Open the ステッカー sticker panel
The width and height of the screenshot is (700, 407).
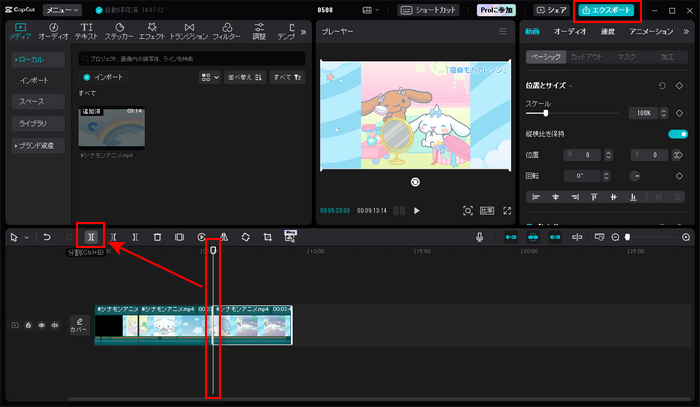tap(119, 32)
